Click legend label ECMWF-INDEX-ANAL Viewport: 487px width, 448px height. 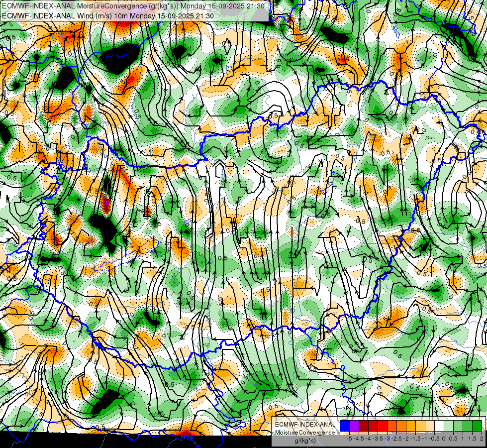(x=305, y=425)
